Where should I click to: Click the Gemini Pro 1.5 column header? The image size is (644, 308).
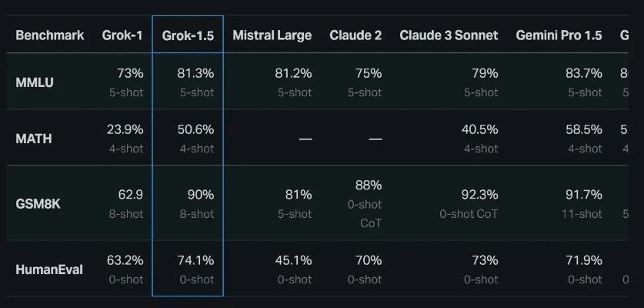coord(559,35)
